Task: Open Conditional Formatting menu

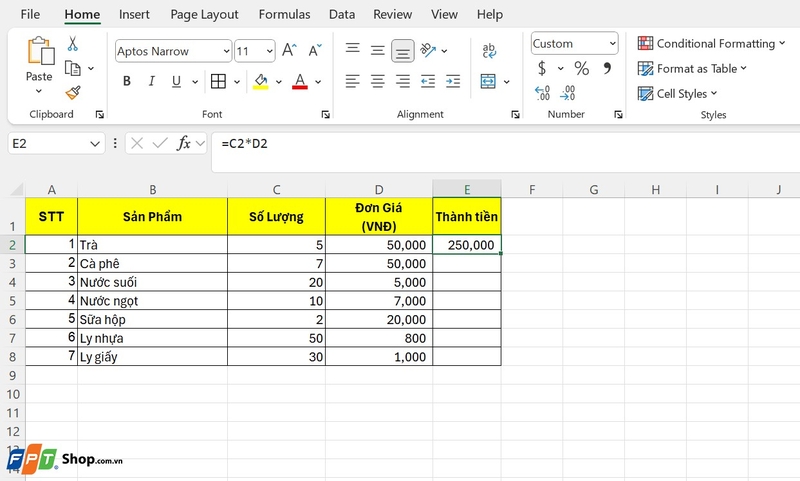Action: 711,44
